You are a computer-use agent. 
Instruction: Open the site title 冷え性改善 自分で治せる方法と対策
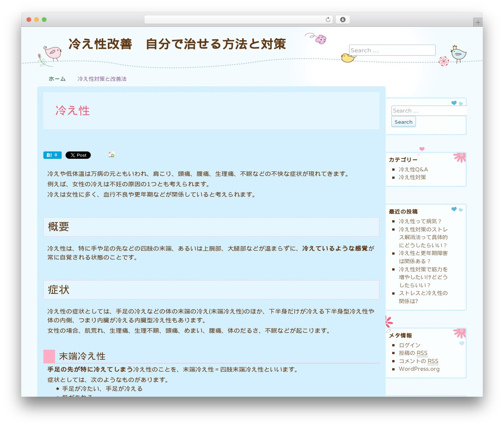click(x=177, y=44)
